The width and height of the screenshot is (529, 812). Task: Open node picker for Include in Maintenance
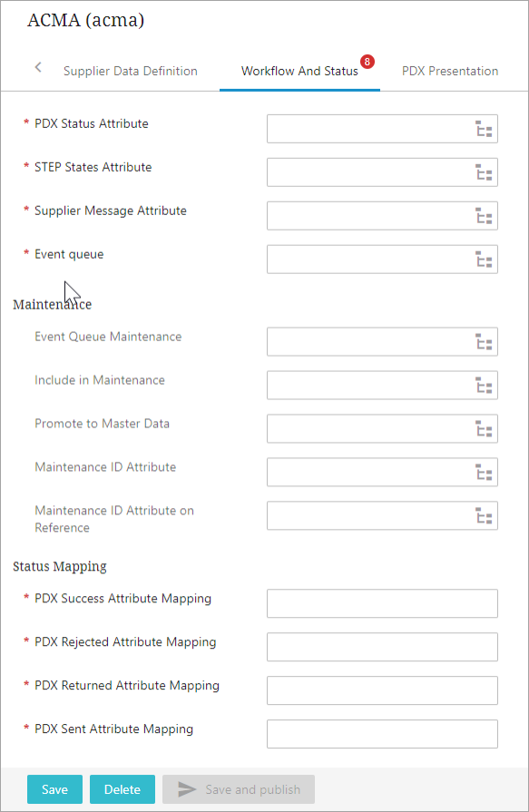(x=484, y=386)
